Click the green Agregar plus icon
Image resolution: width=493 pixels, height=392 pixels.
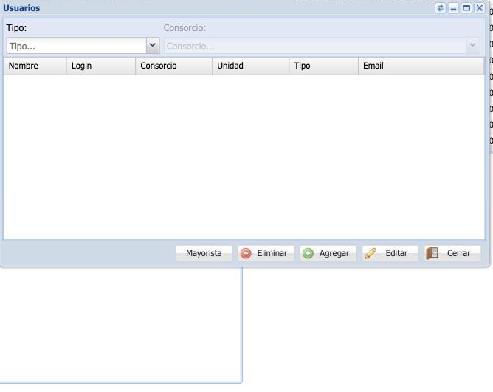[308, 253]
